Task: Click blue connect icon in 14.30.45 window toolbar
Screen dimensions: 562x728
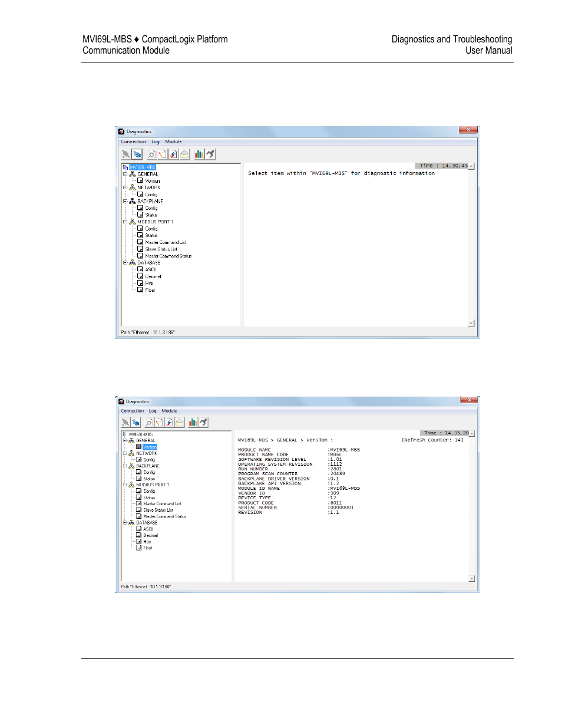Action: click(x=137, y=154)
